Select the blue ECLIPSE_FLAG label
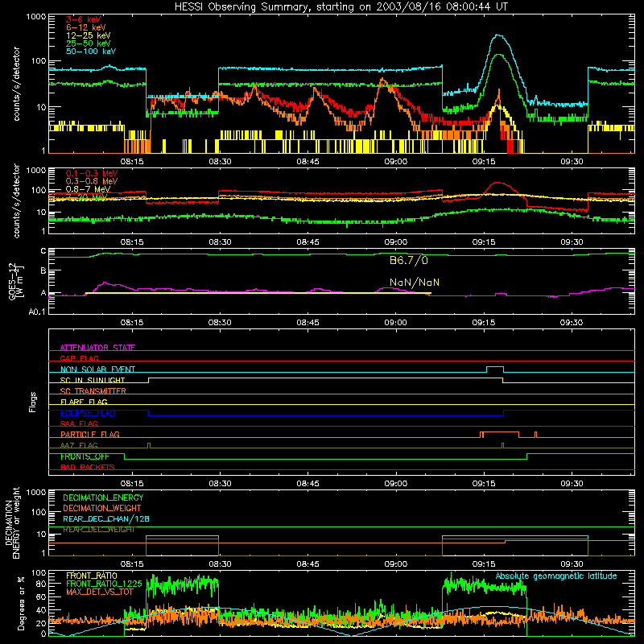 tap(88, 413)
